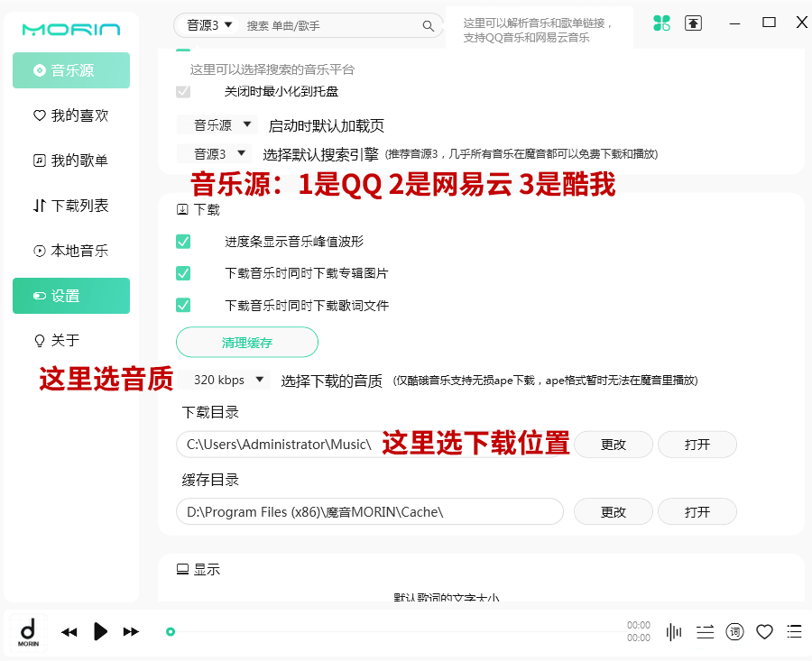
Task: Toggle 下载音乐时同时下载专辑图片 checkbox
Action: (183, 273)
